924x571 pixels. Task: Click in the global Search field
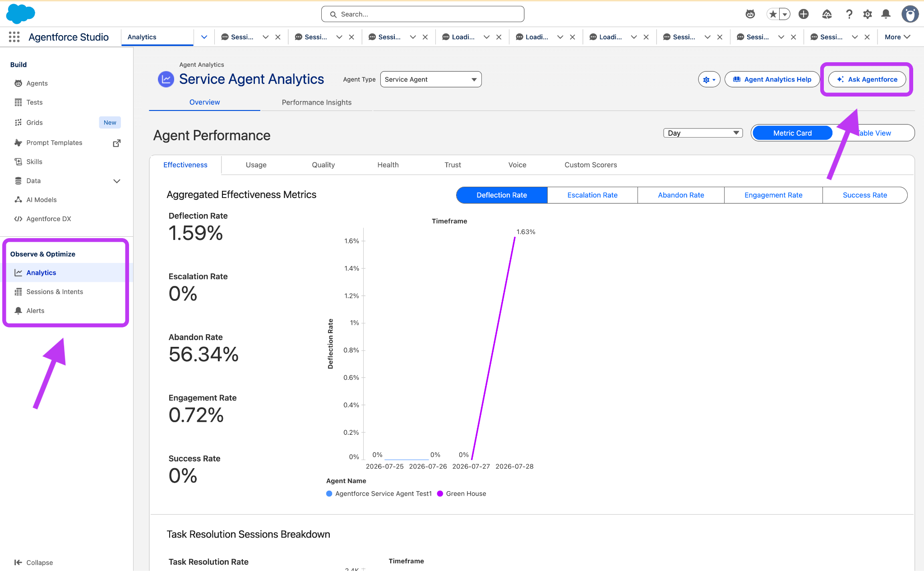422,14
